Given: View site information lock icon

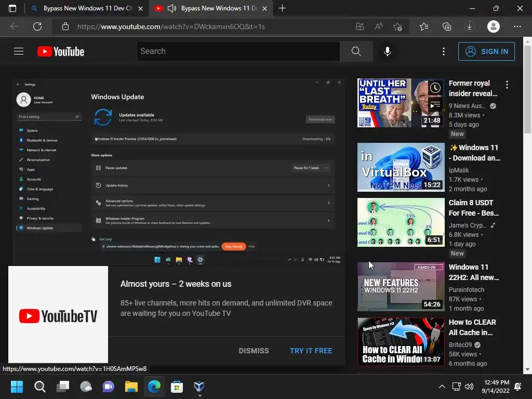Looking at the screenshot, I should (65, 26).
